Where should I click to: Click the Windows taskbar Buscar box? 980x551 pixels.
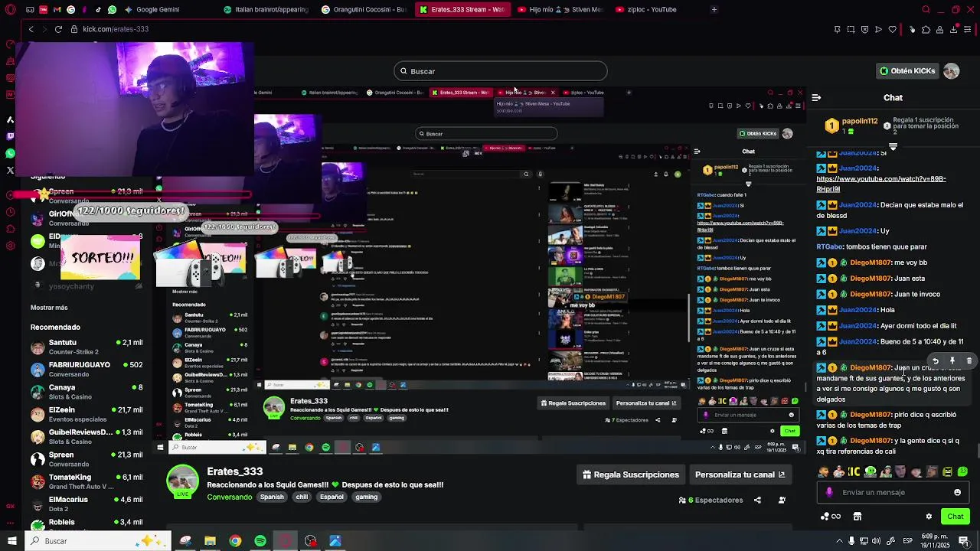pyautogui.click(x=100, y=541)
